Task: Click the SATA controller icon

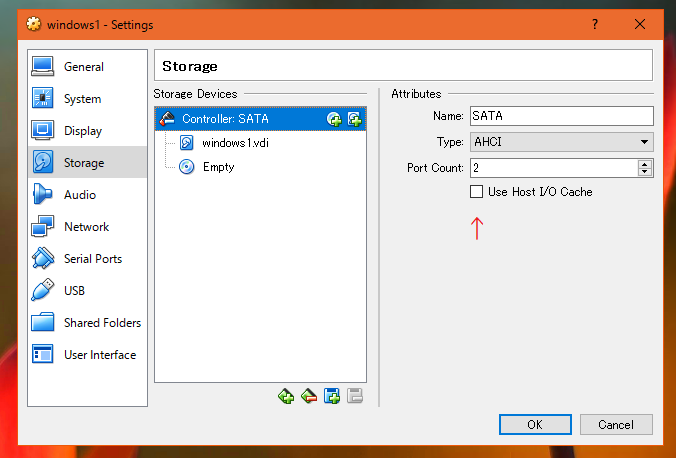Action: [167, 119]
